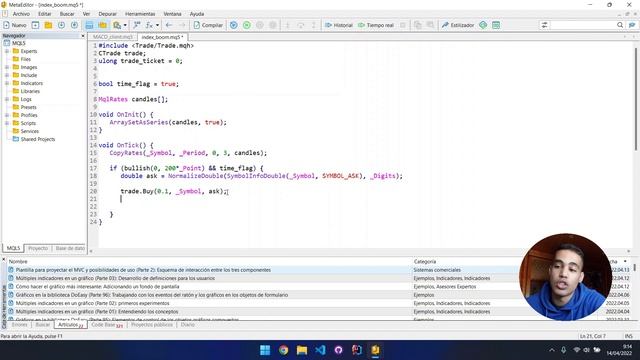Open dropdown beside the folder-search icon
Image resolution: width=640 pixels, height=360 pixels.
point(125,25)
